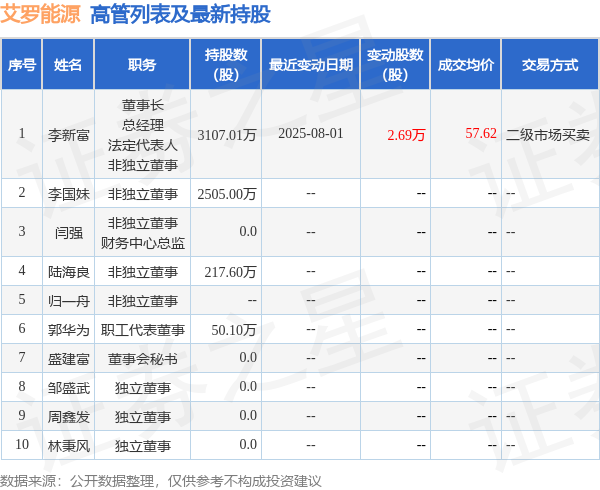The width and height of the screenshot is (600, 490).
Task: Click the holdings value 3107.01万
Action: (227, 135)
